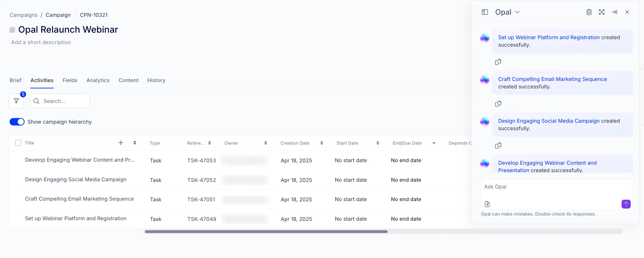The height and width of the screenshot is (258, 644).
Task: Click reference TSK-47053
Action: pos(201,160)
